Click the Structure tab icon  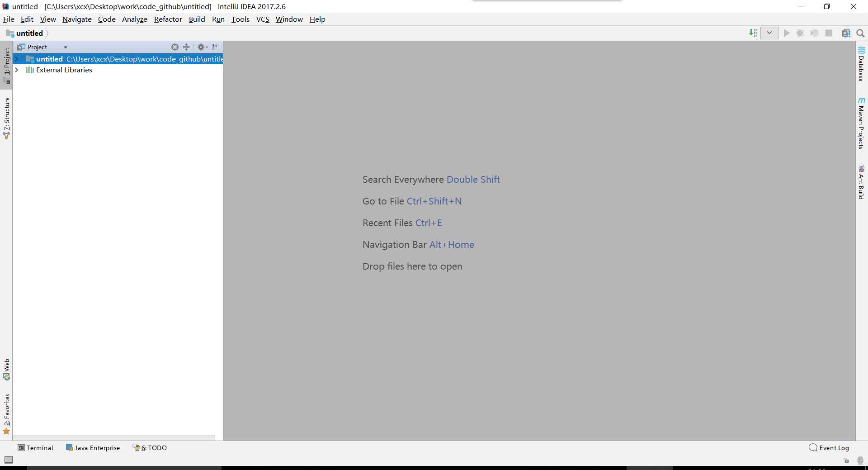6,136
